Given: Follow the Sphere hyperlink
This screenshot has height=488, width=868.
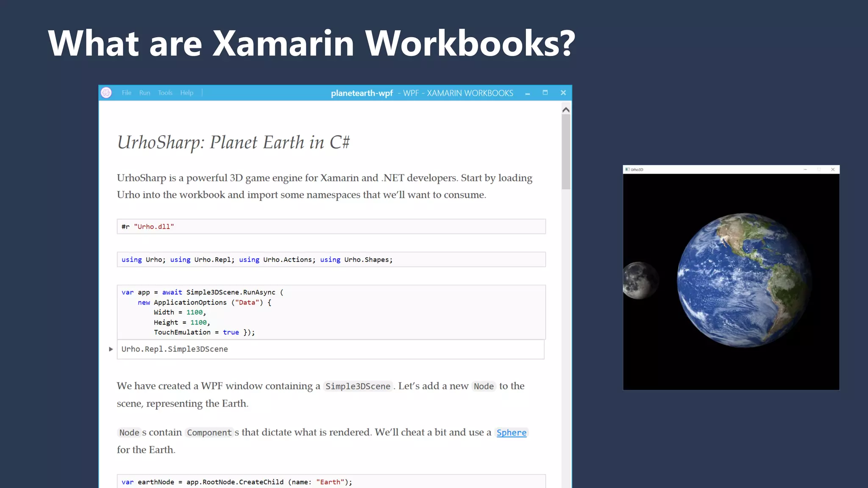Looking at the screenshot, I should click(512, 433).
